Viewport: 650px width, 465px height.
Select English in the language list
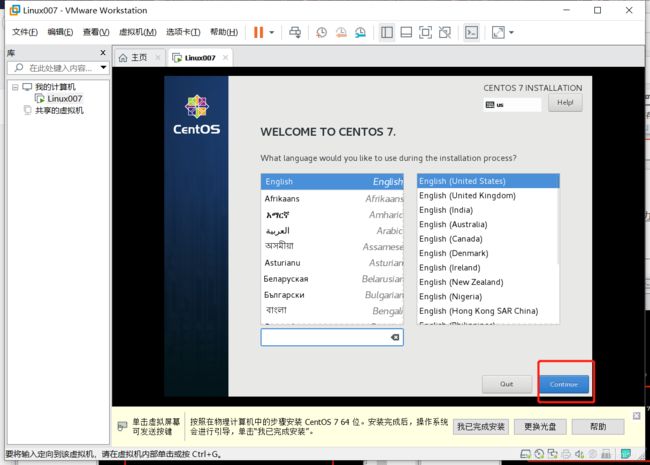(x=332, y=182)
